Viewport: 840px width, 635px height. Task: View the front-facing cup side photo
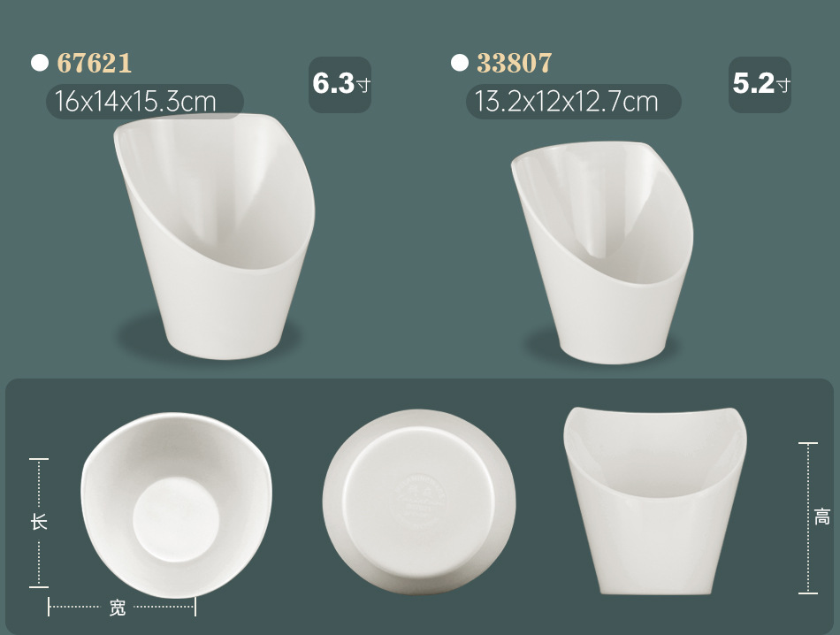654,501
